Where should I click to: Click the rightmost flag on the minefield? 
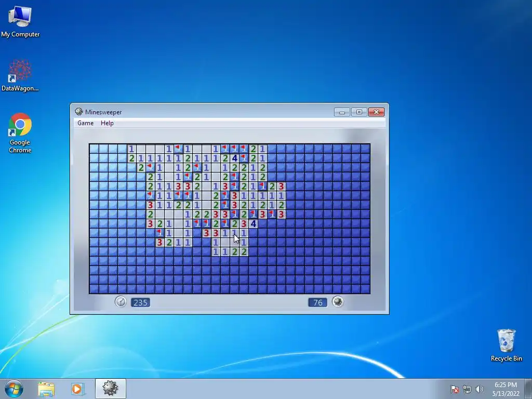(x=272, y=214)
